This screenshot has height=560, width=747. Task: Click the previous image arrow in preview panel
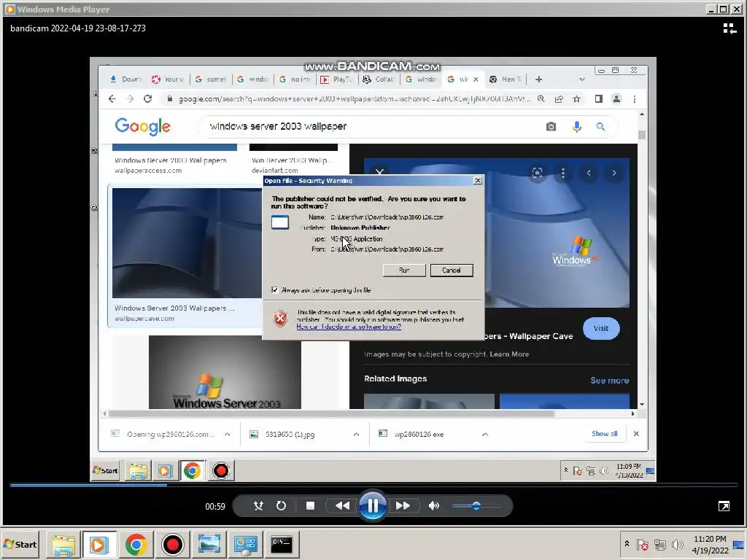(x=589, y=173)
